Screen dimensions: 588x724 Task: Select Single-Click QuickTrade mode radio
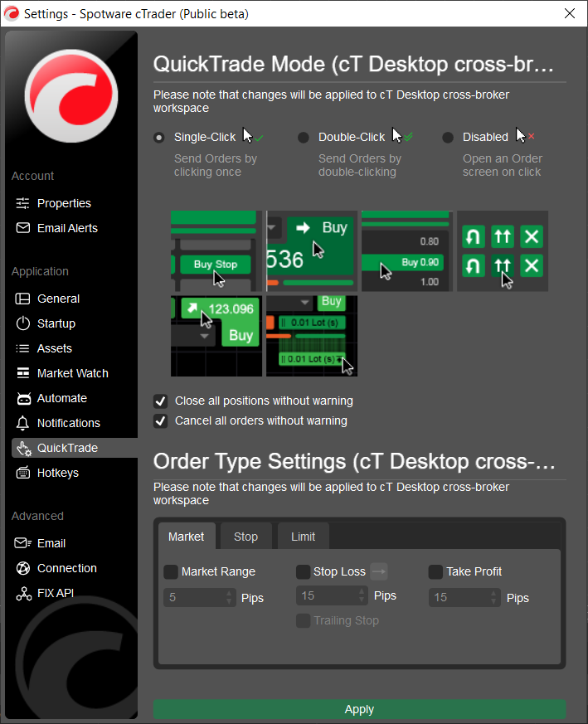(159, 138)
